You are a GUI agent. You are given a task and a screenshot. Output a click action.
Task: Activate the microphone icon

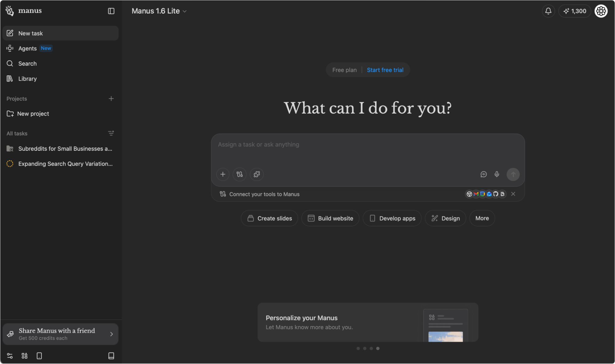click(x=497, y=174)
